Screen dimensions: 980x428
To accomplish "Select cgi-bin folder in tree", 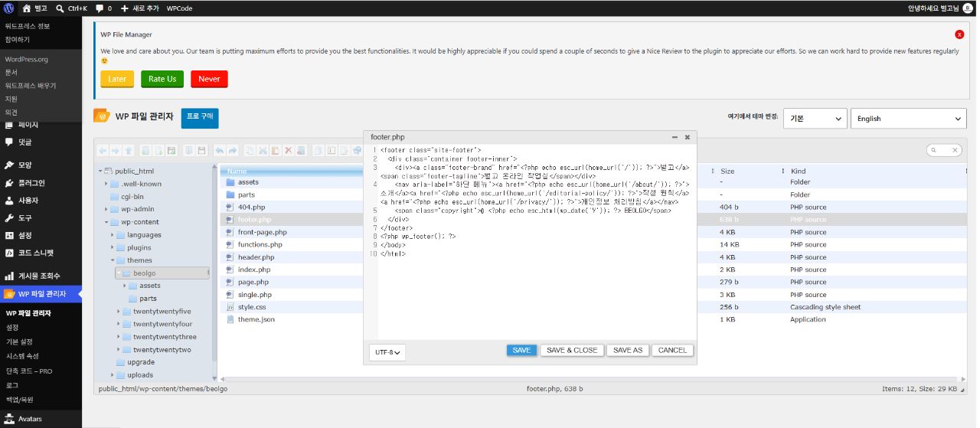I will (x=132, y=197).
